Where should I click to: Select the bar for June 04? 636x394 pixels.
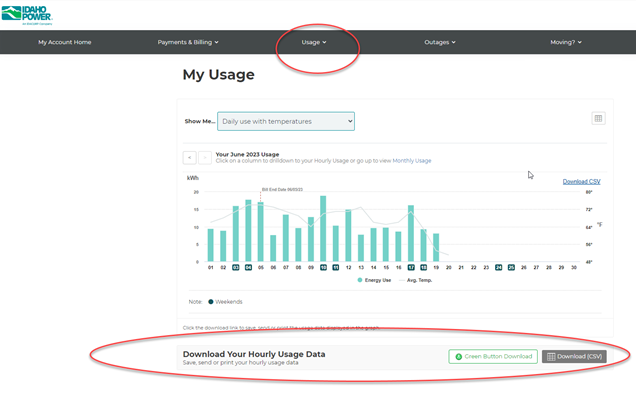[x=248, y=230]
